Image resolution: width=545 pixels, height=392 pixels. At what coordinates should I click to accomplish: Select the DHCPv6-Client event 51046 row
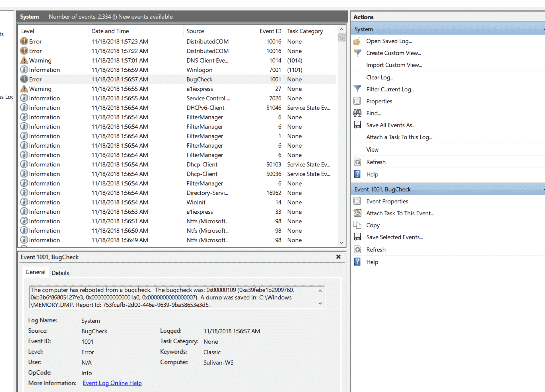178,108
